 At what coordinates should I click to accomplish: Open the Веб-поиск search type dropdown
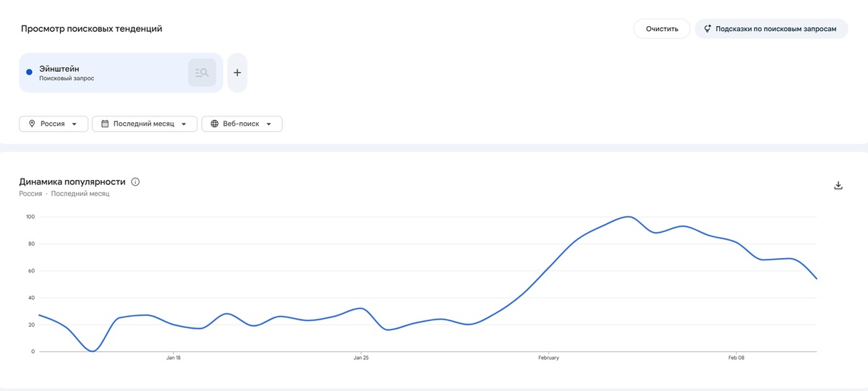tap(242, 124)
